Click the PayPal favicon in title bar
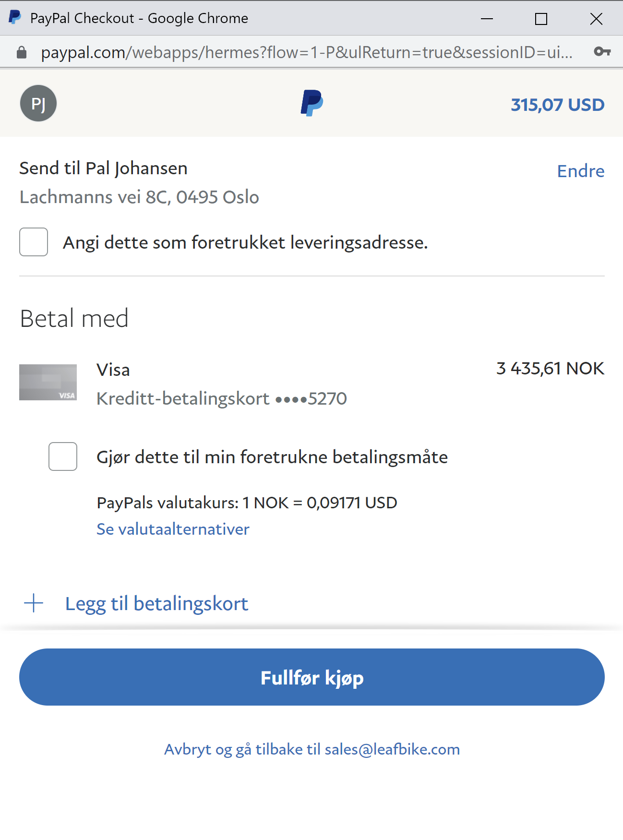 [x=15, y=18]
